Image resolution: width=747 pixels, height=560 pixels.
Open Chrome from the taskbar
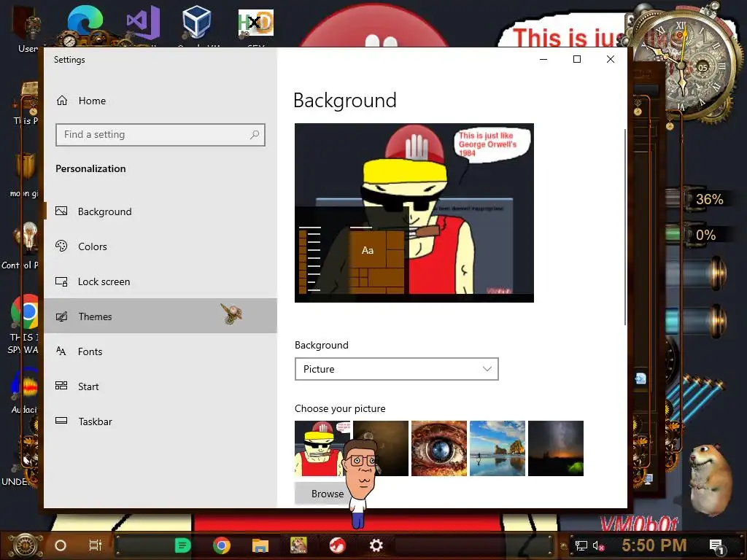pos(222,545)
